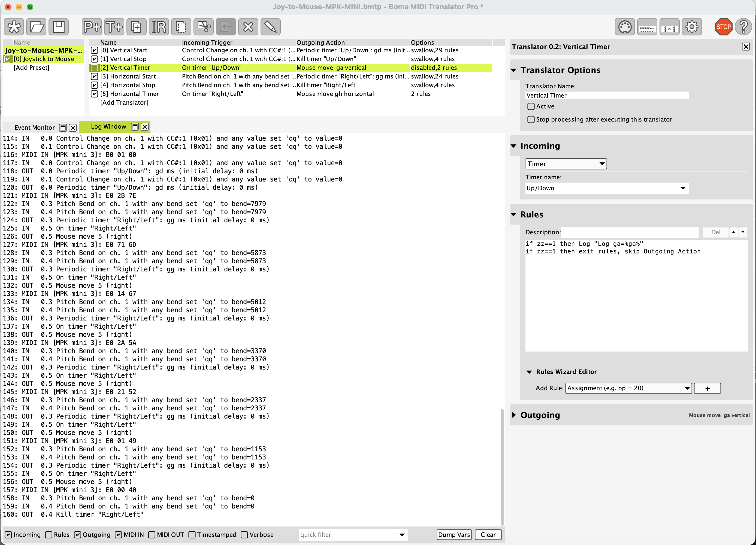Click the Clear log button

(488, 535)
